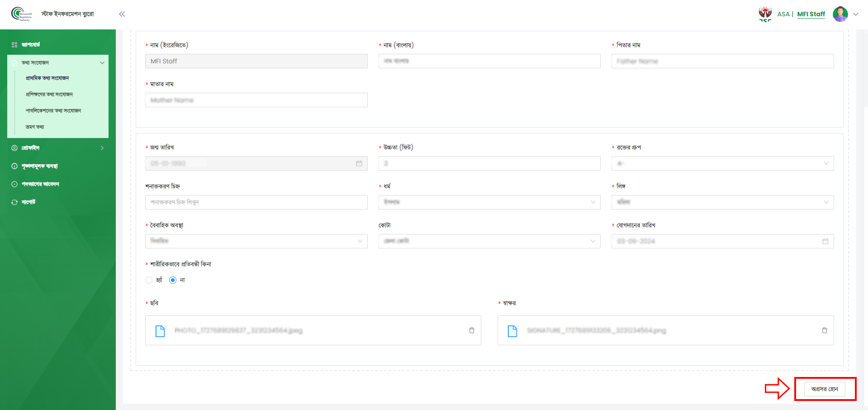Click the মাতার নাম input field
868x410 pixels.
tap(256, 100)
